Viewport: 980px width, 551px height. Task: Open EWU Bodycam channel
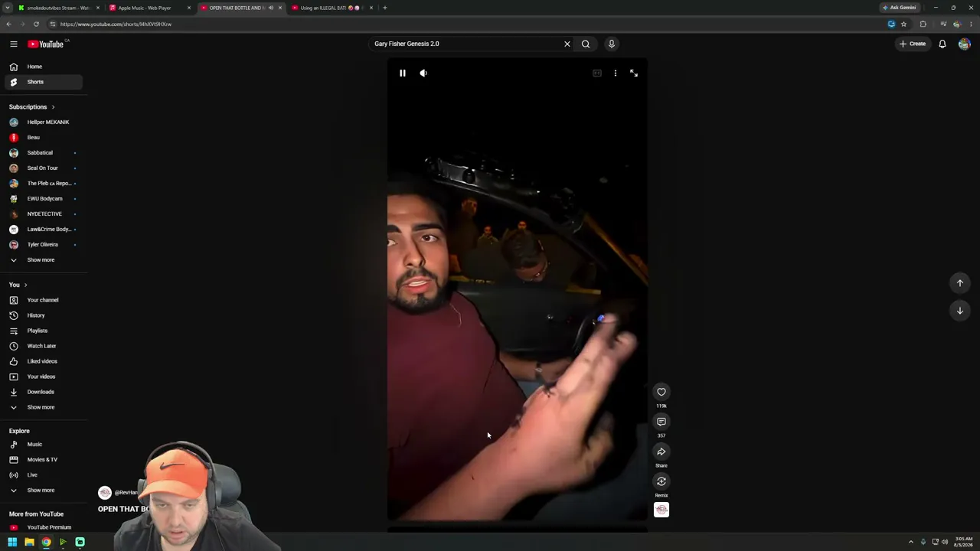(x=43, y=199)
